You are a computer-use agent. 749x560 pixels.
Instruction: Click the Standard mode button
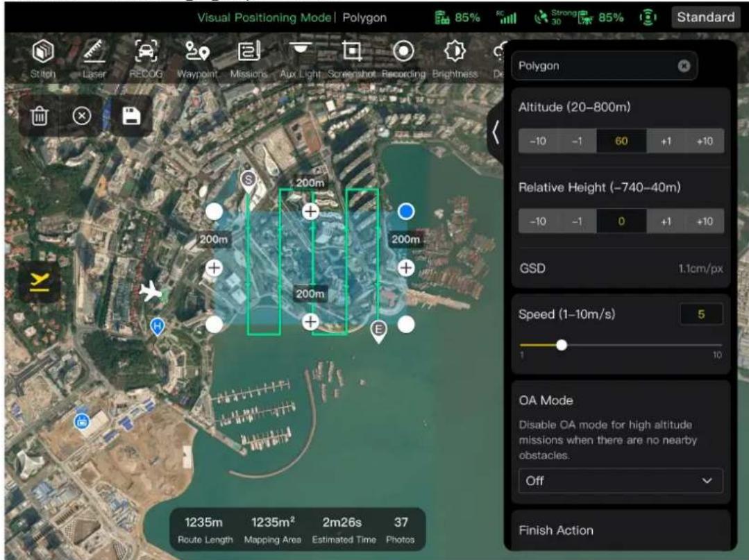coord(705,17)
